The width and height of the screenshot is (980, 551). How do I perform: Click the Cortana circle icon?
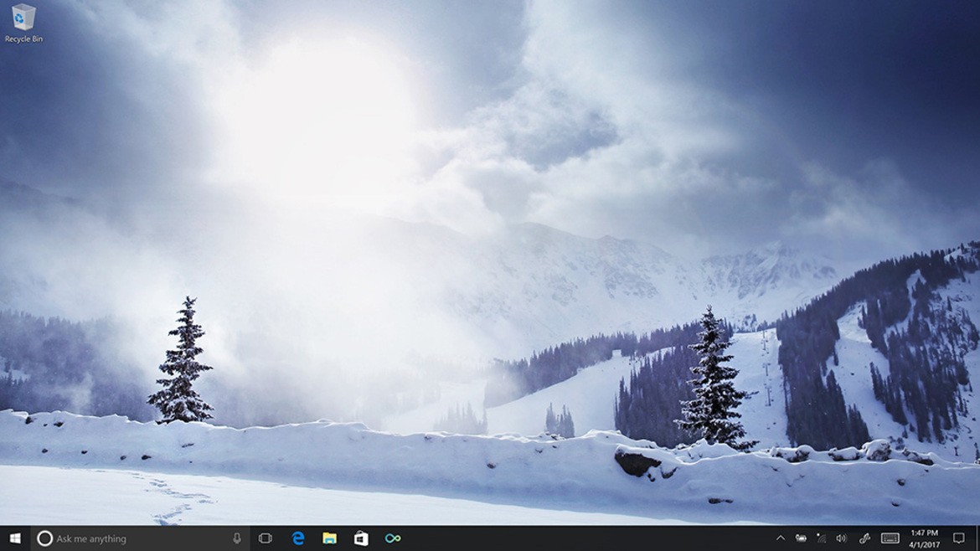(44, 538)
